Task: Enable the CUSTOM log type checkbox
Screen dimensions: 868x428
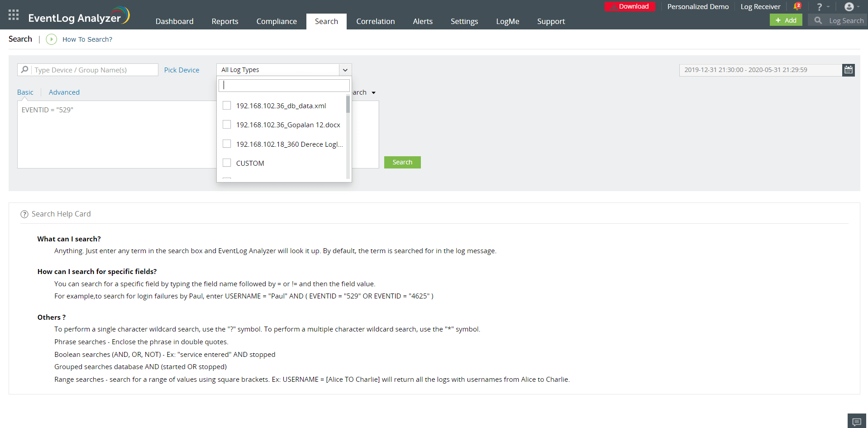Action: pos(227,163)
